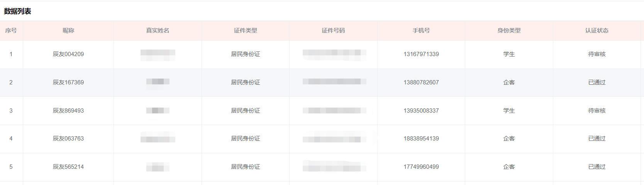Select nickname 辰友063763
The image size is (644, 185).
tap(68, 139)
